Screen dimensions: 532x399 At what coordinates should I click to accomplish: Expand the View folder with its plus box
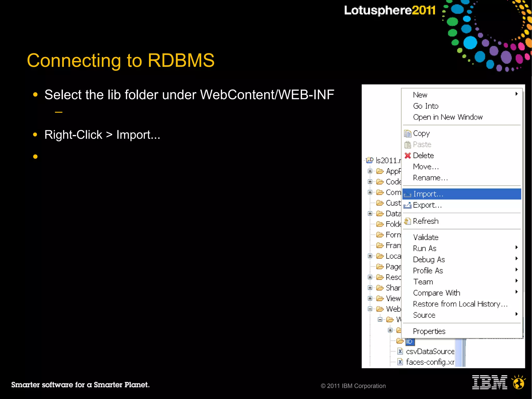370,298
